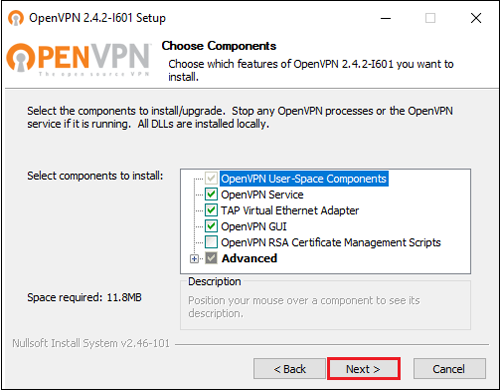The width and height of the screenshot is (500, 390).
Task: Minimize the setup window
Action: (386, 18)
